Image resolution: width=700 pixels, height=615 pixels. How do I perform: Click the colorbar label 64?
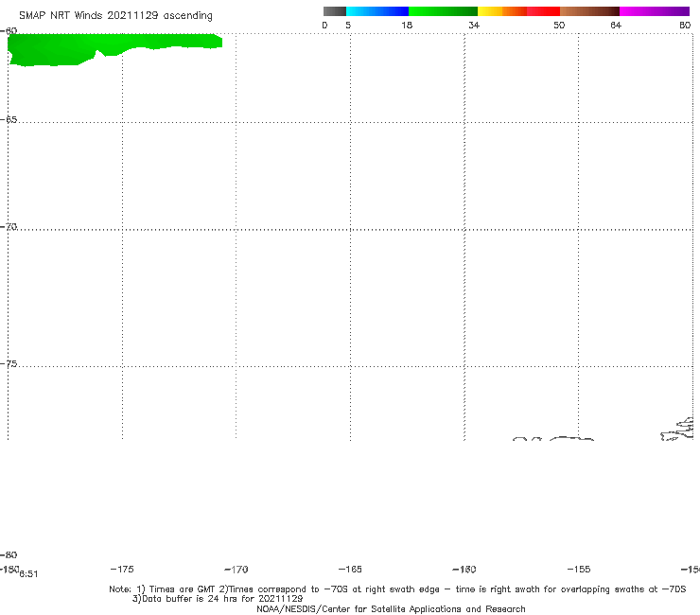pyautogui.click(x=616, y=25)
